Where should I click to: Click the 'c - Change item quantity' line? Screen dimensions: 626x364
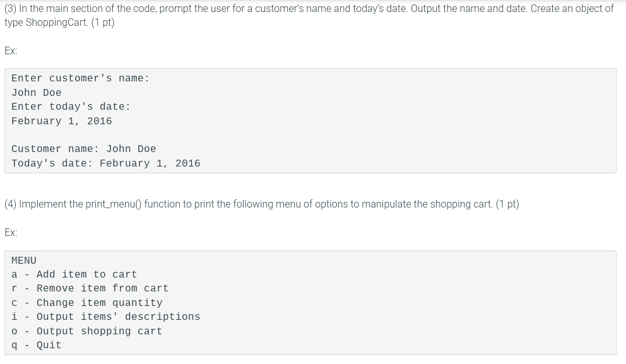click(86, 303)
